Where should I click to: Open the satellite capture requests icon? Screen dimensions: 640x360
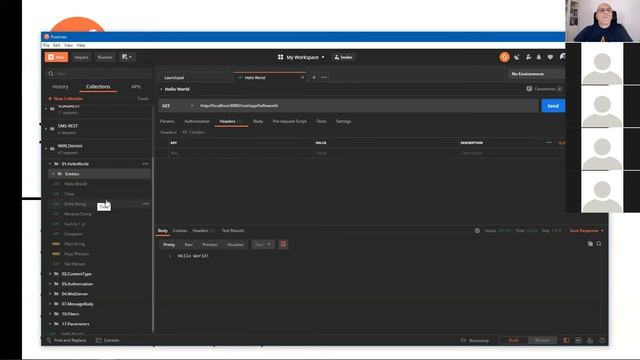pyautogui.click(x=517, y=57)
